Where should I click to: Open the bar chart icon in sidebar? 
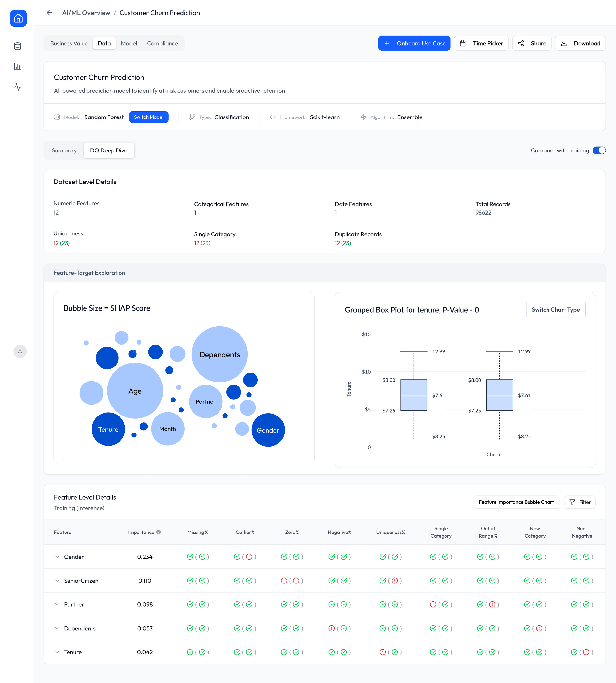click(x=17, y=67)
